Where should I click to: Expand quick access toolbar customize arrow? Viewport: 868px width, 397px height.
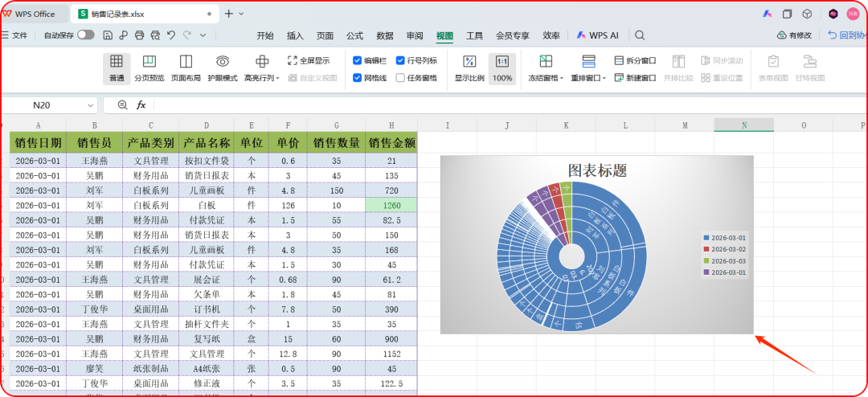click(x=203, y=35)
